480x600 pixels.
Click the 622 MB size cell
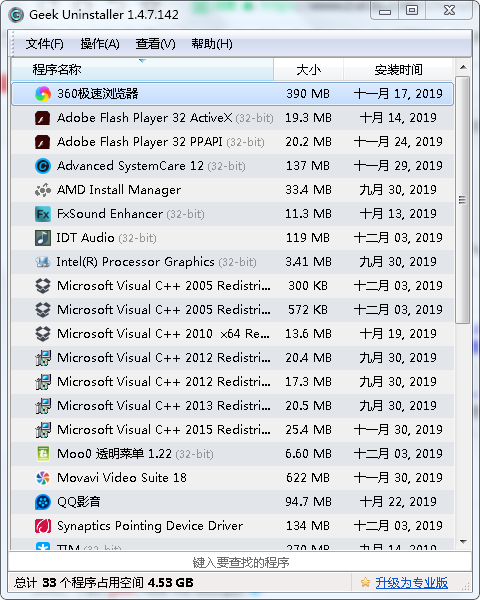tap(308, 478)
